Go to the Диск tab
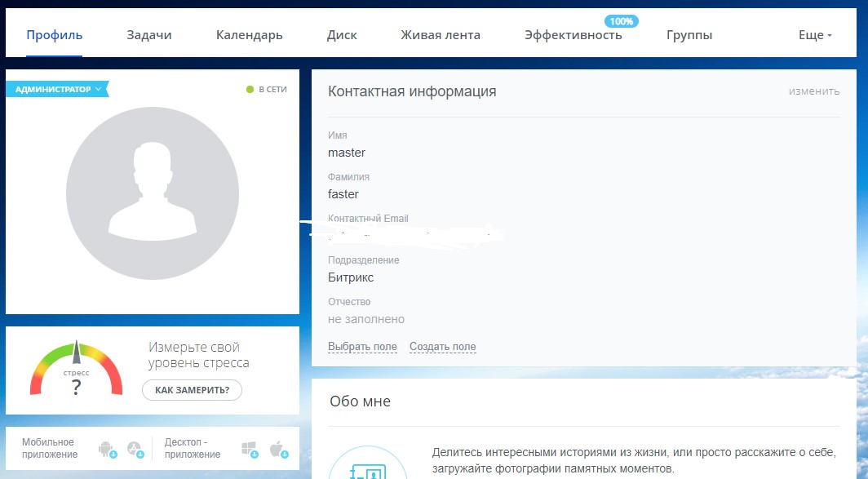868x479 pixels. [x=342, y=35]
